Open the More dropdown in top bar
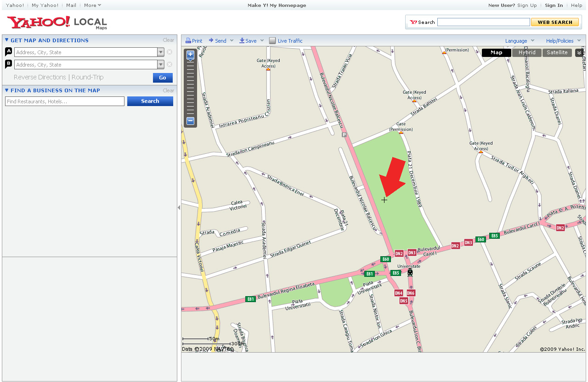This screenshot has width=588, height=382. pos(92,6)
